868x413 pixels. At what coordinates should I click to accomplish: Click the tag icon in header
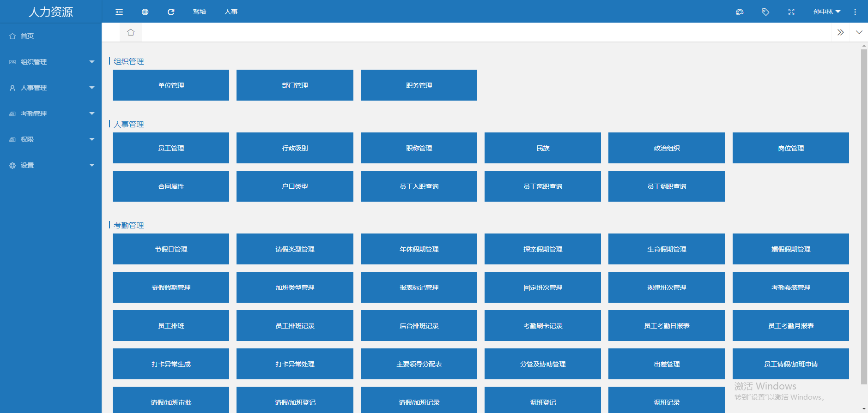click(x=765, y=12)
